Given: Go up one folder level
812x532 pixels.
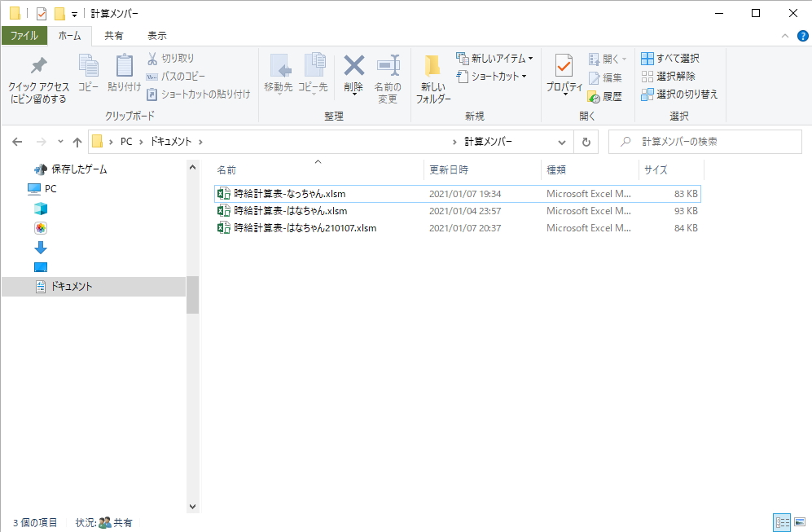Looking at the screenshot, I should tap(77, 142).
